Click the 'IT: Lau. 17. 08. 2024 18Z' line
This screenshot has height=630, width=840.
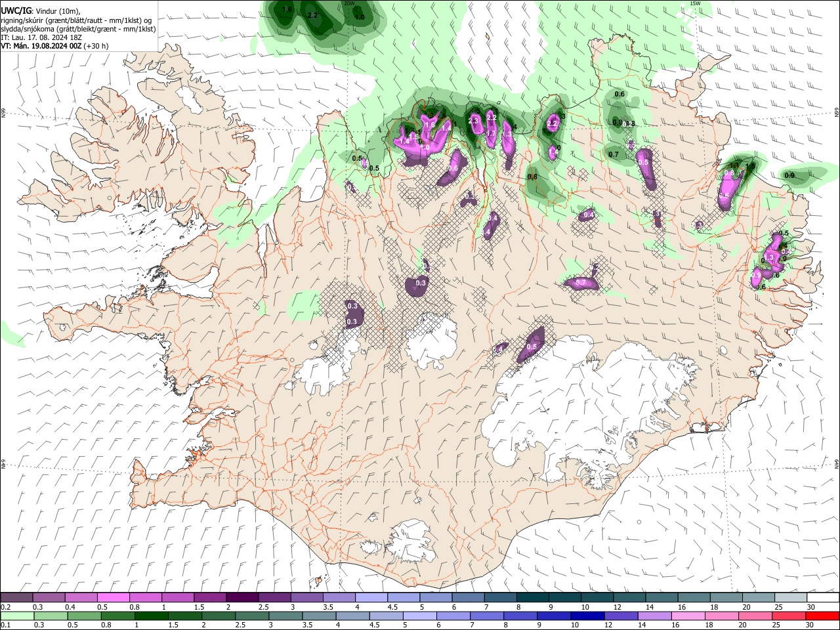tap(41, 37)
